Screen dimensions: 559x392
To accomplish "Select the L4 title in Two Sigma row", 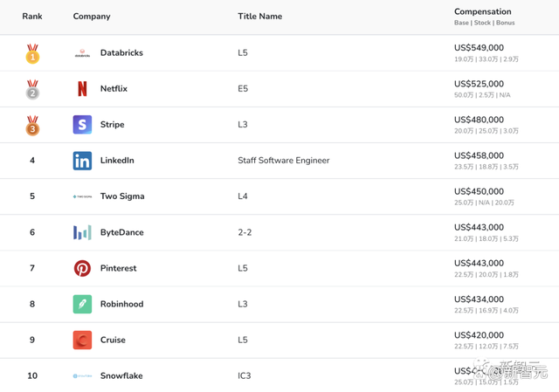I will tap(243, 196).
